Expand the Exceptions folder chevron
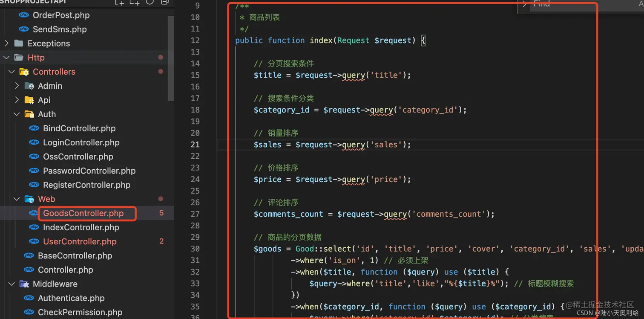The image size is (644, 319). [x=6, y=43]
